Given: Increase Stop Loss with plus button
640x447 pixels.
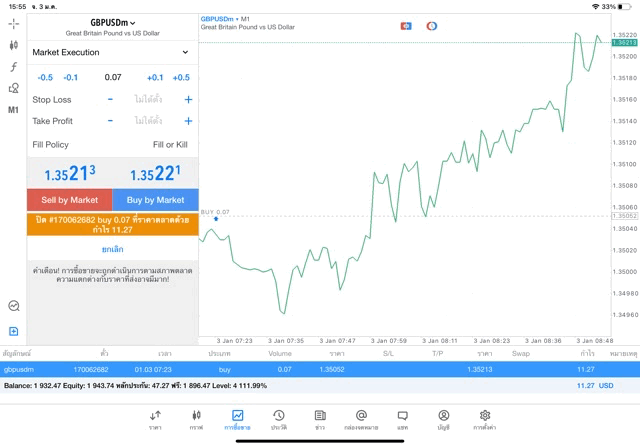Looking at the screenshot, I should point(188,100).
